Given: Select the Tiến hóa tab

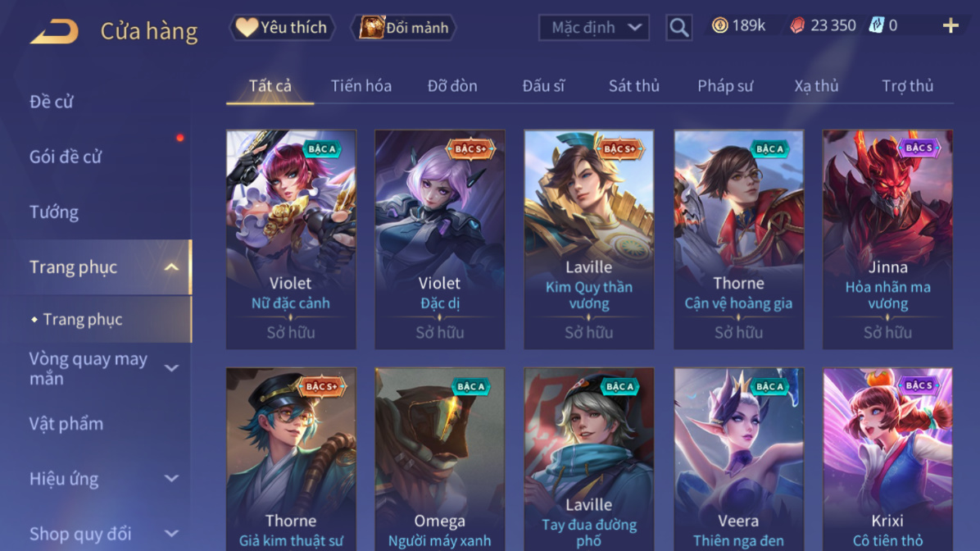Looking at the screenshot, I should [x=361, y=85].
